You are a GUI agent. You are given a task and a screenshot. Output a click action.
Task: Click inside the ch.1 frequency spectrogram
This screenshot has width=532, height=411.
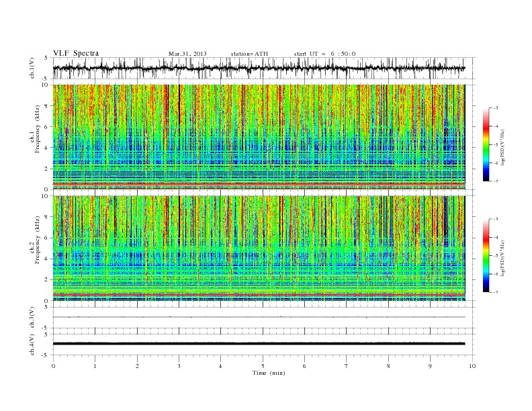(259, 137)
